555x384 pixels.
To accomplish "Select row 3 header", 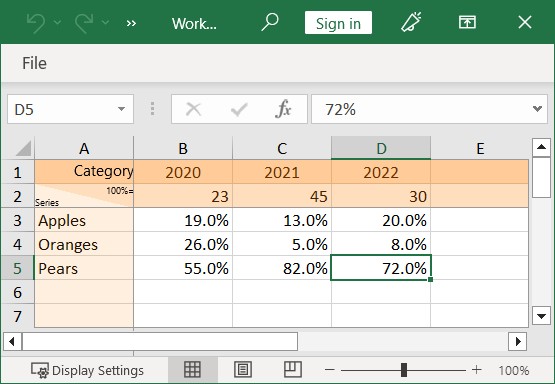I will tap(17, 220).
